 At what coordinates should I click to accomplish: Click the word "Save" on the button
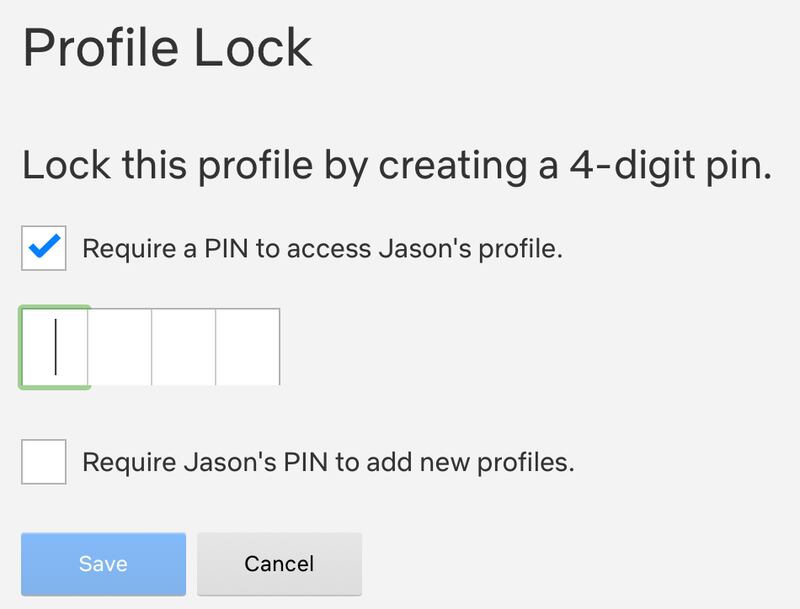103,564
